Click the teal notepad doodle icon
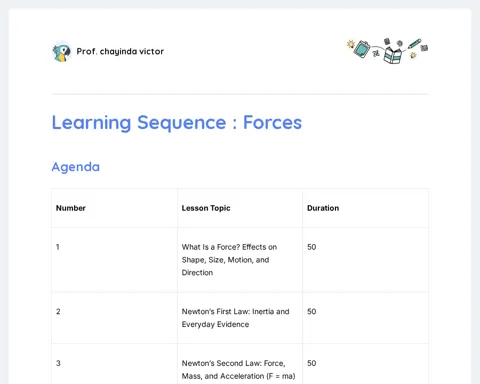The image size is (480, 384). pos(362,49)
